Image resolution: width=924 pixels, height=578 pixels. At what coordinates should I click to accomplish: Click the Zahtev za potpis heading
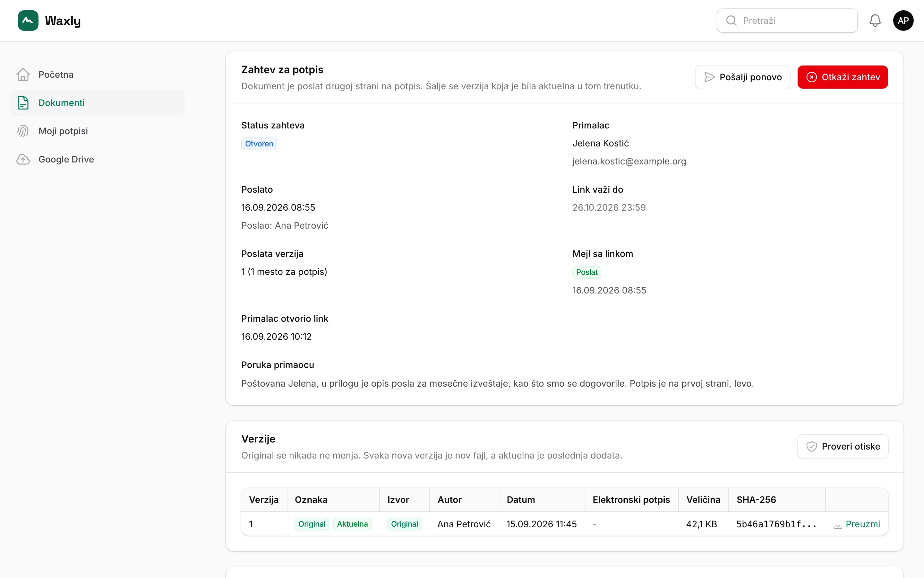282,70
